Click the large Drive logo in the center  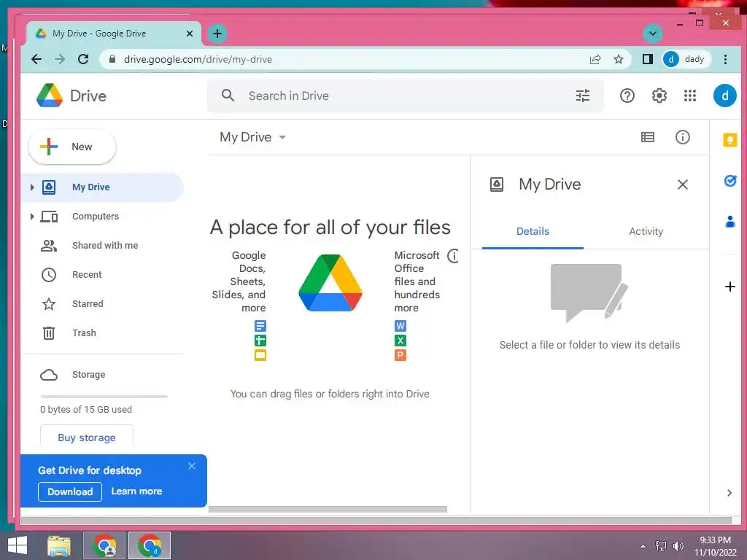[x=330, y=283]
